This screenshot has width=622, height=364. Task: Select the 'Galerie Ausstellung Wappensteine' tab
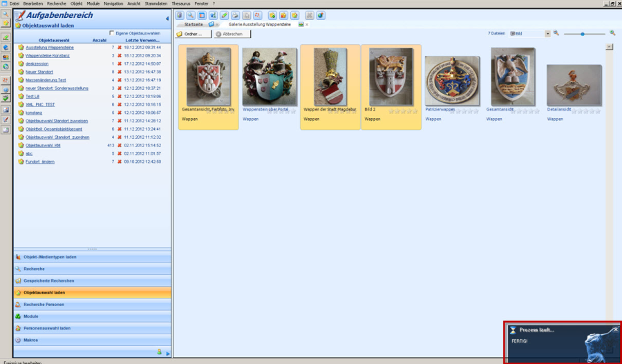(259, 25)
